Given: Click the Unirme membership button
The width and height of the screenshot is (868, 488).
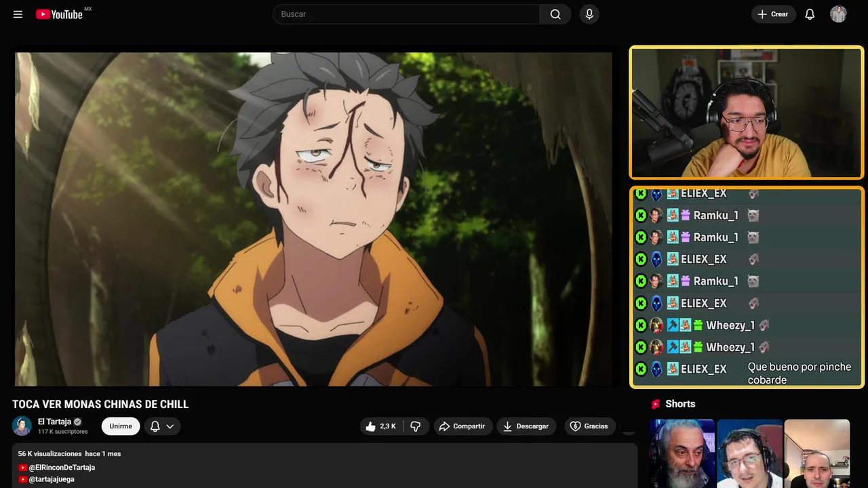Looking at the screenshot, I should pos(121,426).
